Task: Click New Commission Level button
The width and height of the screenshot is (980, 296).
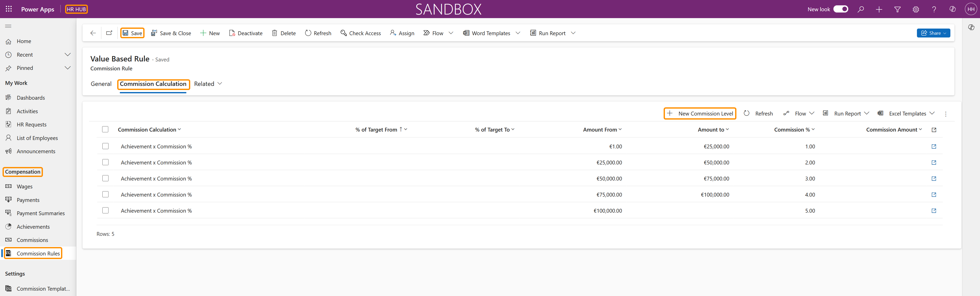Action: (x=700, y=114)
